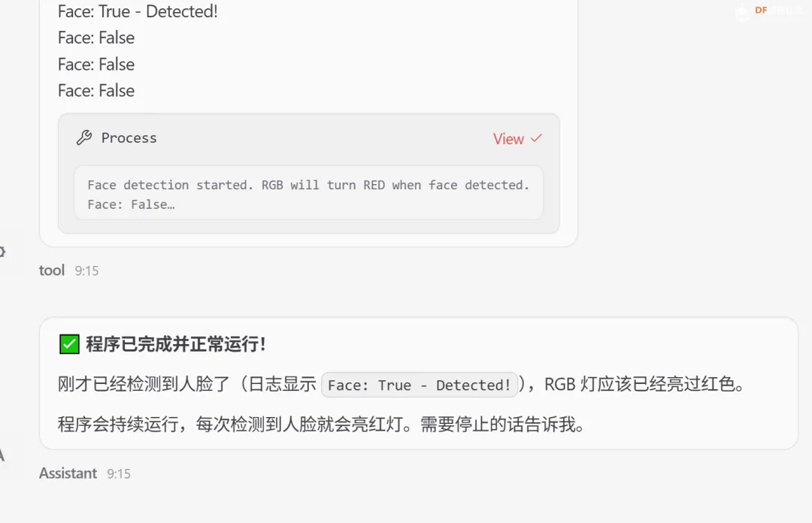The height and width of the screenshot is (523, 812).
Task: Click the green checkmark emoji in heading
Action: click(x=69, y=344)
